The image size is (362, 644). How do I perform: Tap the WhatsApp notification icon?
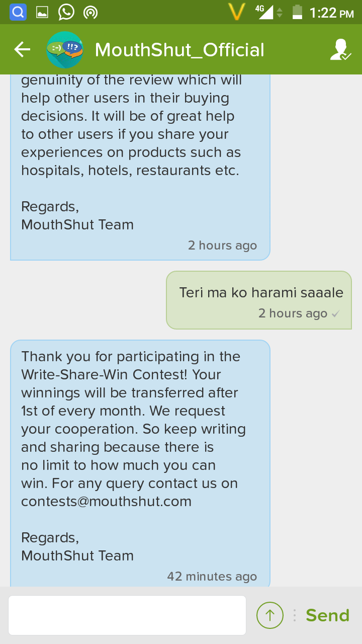tap(66, 12)
